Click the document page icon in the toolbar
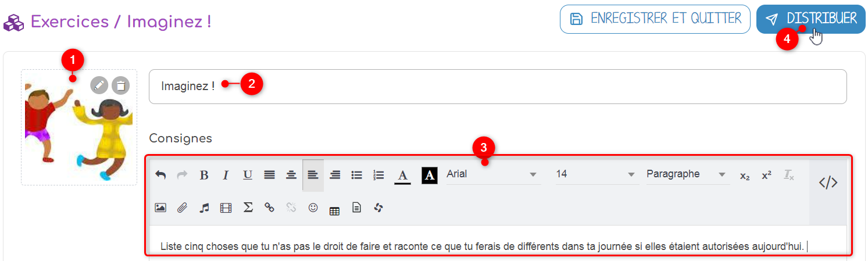The width and height of the screenshot is (868, 261). click(x=357, y=208)
